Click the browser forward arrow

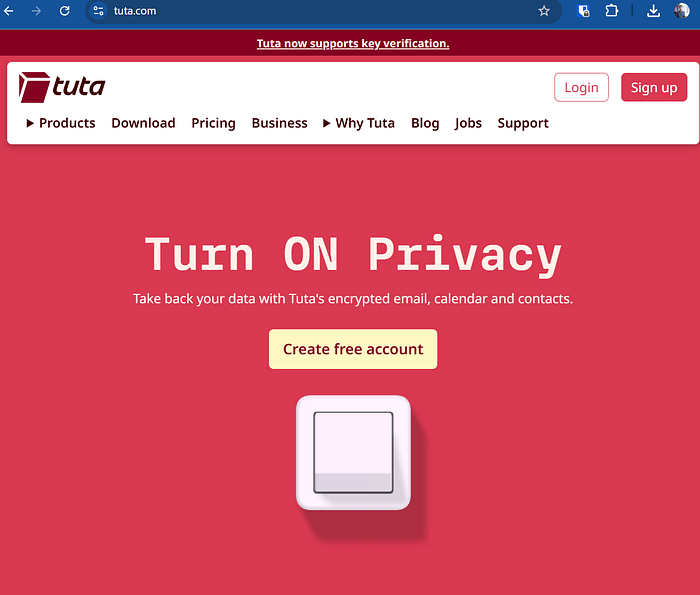36,11
